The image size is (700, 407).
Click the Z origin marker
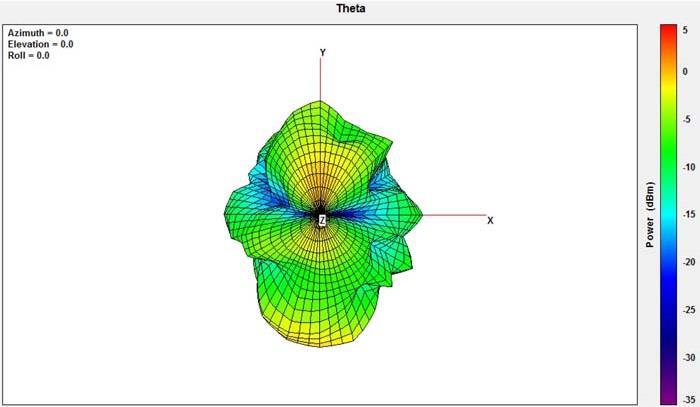tap(322, 220)
